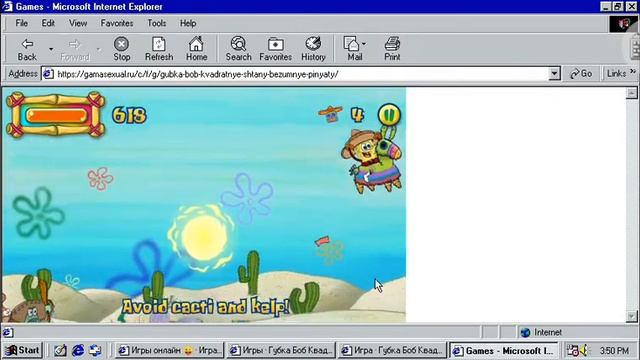Show the History panel
The height and width of the screenshot is (360, 640).
pos(313,49)
